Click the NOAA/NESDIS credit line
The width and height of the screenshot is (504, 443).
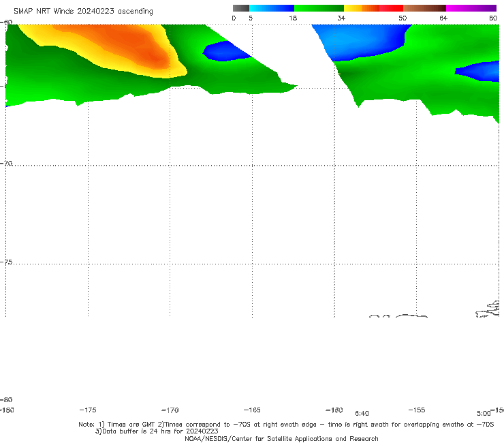click(281, 439)
